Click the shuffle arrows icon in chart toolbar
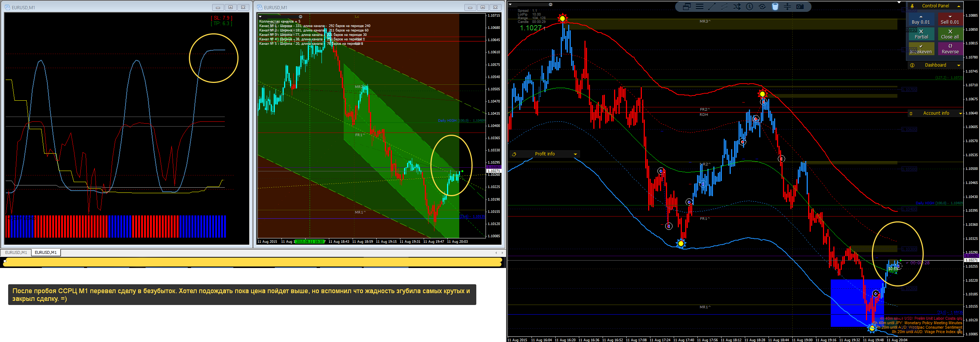Screen dimensions: 980x342 [x=737, y=7]
